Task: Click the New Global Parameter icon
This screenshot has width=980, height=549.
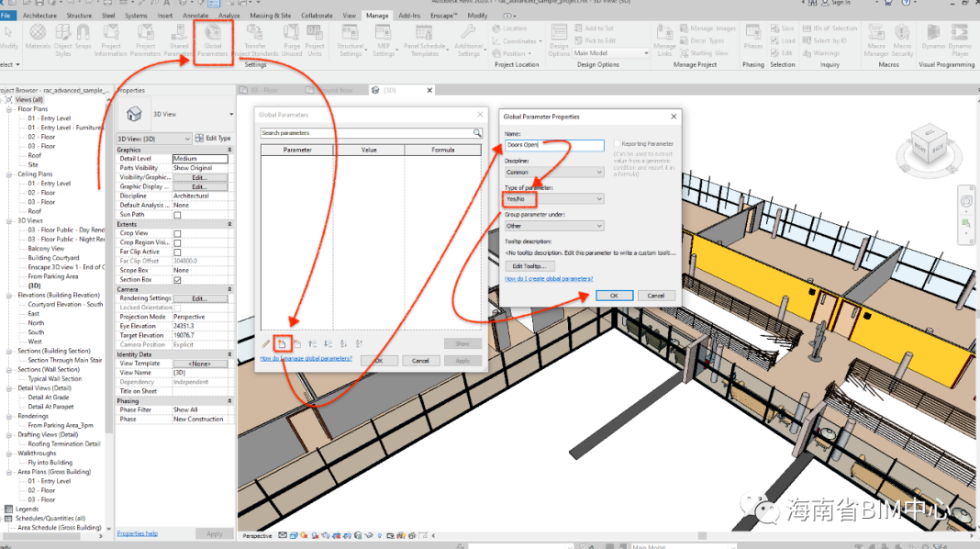Action: click(283, 343)
